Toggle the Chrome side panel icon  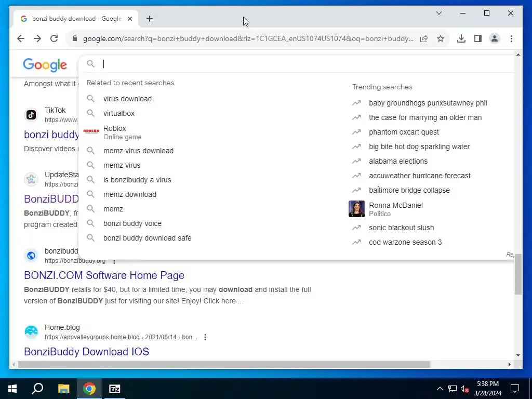click(478, 38)
